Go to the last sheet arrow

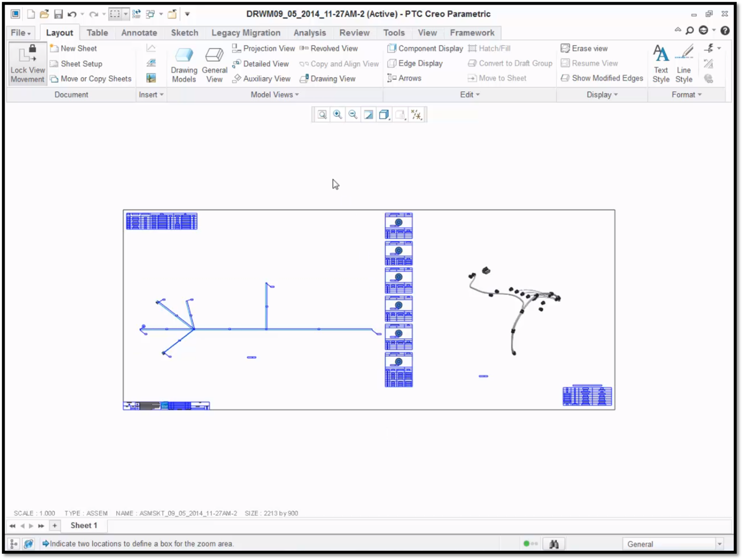[x=41, y=526]
